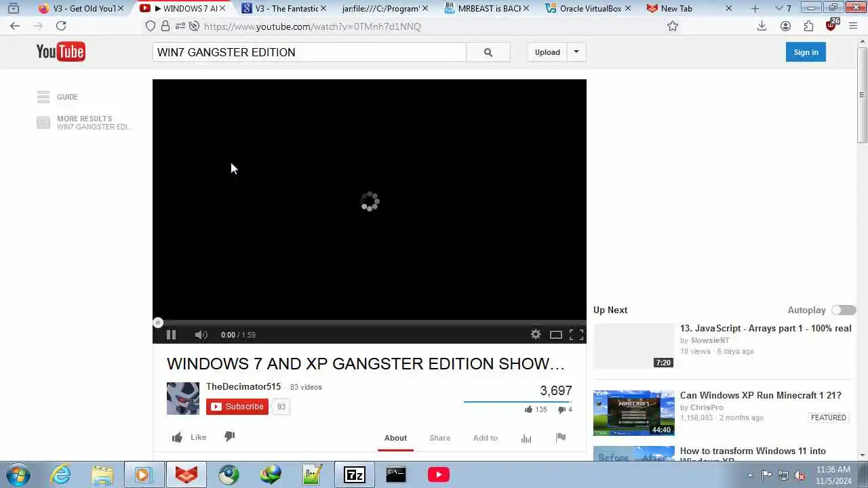Subscribe to TheDecimator515
The width and height of the screenshot is (868, 488).
(x=237, y=407)
